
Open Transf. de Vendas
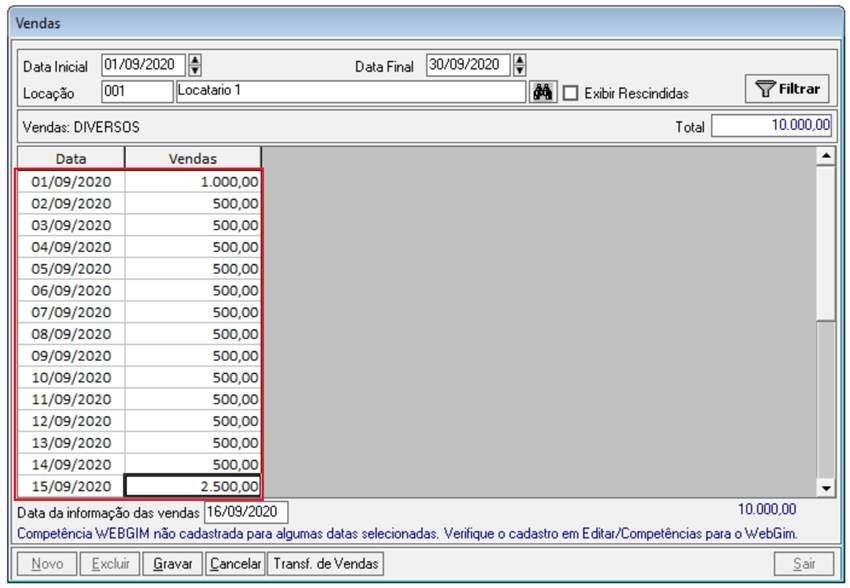[326, 564]
